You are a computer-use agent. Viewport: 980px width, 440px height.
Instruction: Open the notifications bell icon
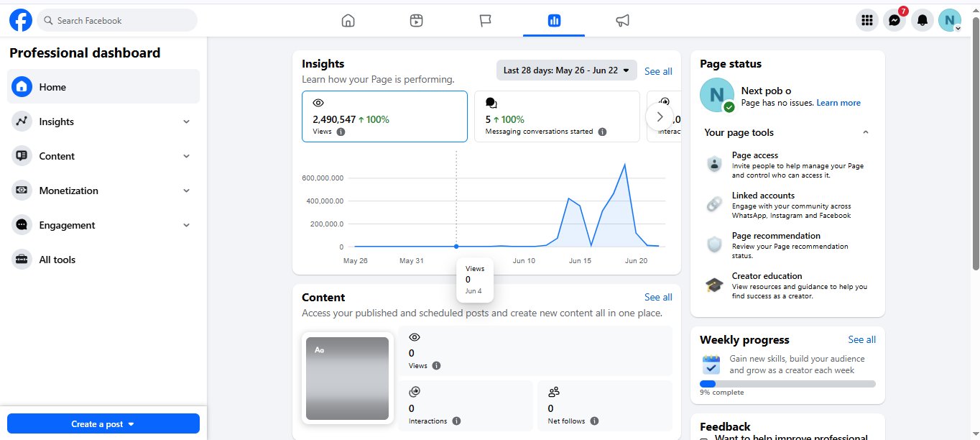coord(922,21)
